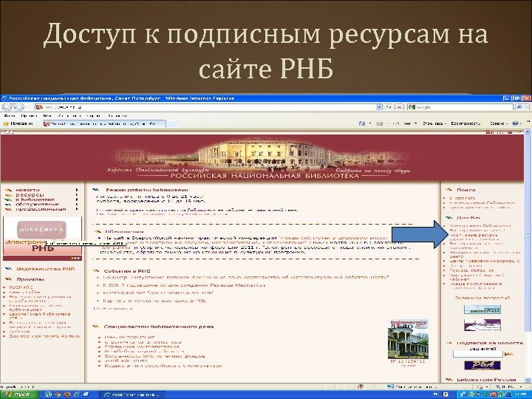Screen dimensions: 532x399
Task: Open the RUSMARC project link
Action: [21, 287]
